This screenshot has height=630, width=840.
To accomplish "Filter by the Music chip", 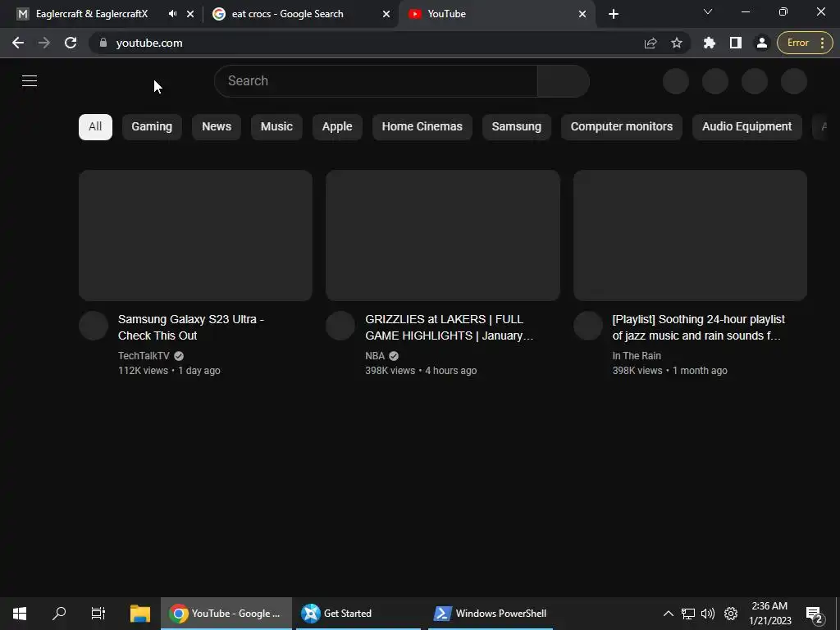I will tap(276, 127).
